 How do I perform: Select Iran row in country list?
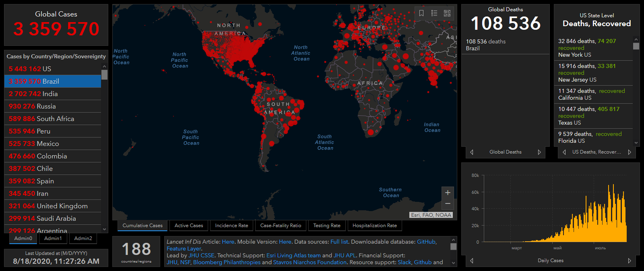pos(53,193)
